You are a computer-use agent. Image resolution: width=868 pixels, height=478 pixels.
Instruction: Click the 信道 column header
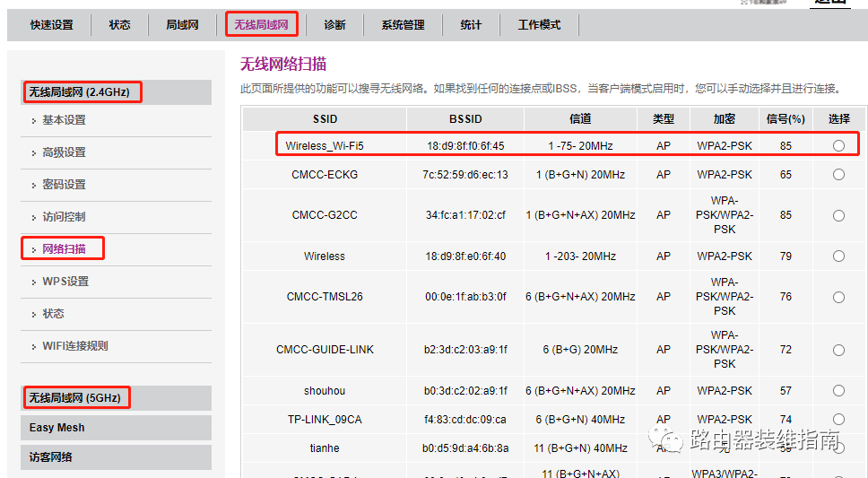(x=580, y=119)
